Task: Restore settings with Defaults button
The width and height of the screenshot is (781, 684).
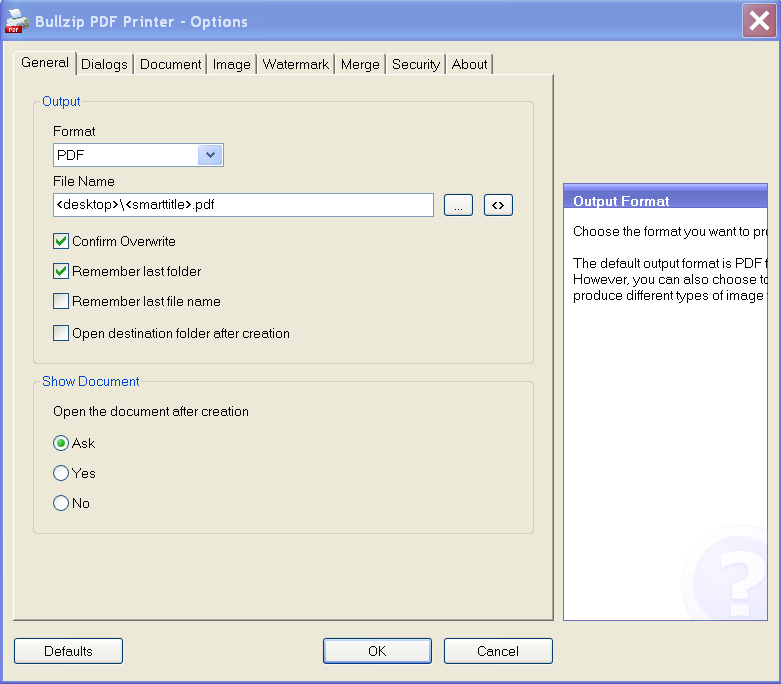Action: coord(68,651)
